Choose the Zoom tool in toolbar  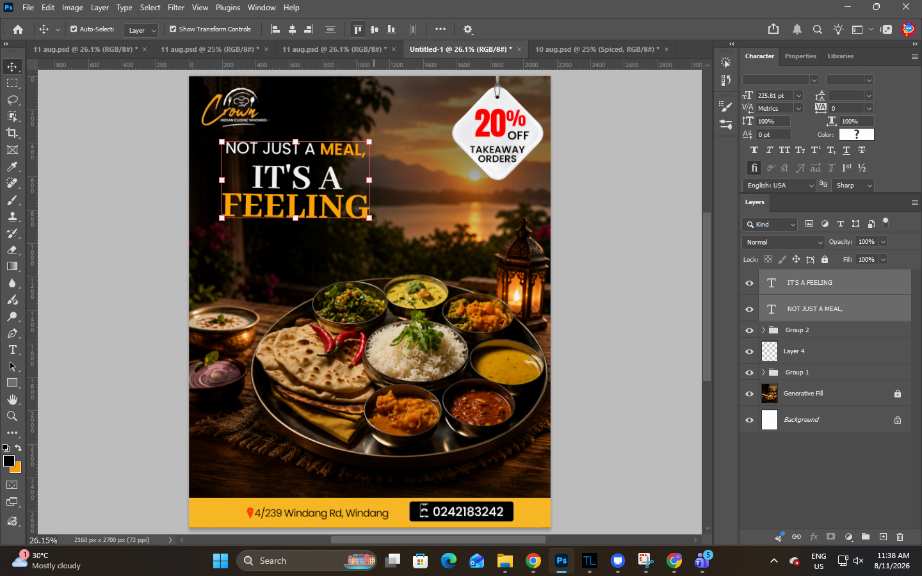coord(12,416)
